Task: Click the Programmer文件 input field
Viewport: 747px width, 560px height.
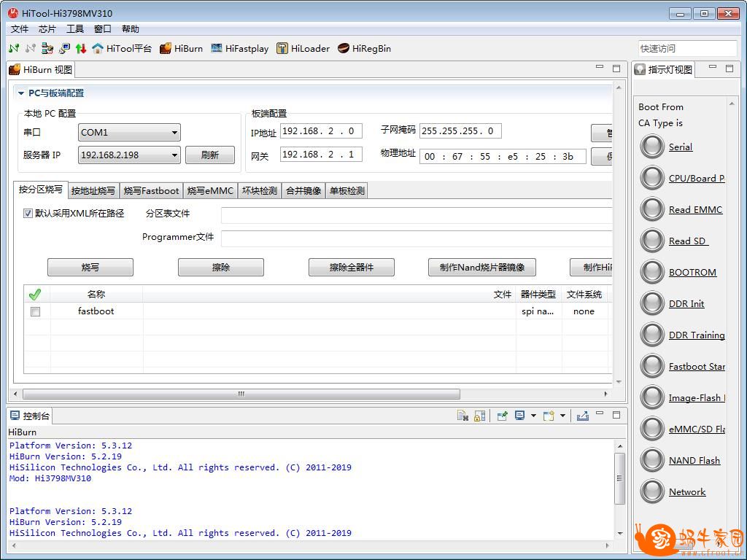Action: (417, 238)
